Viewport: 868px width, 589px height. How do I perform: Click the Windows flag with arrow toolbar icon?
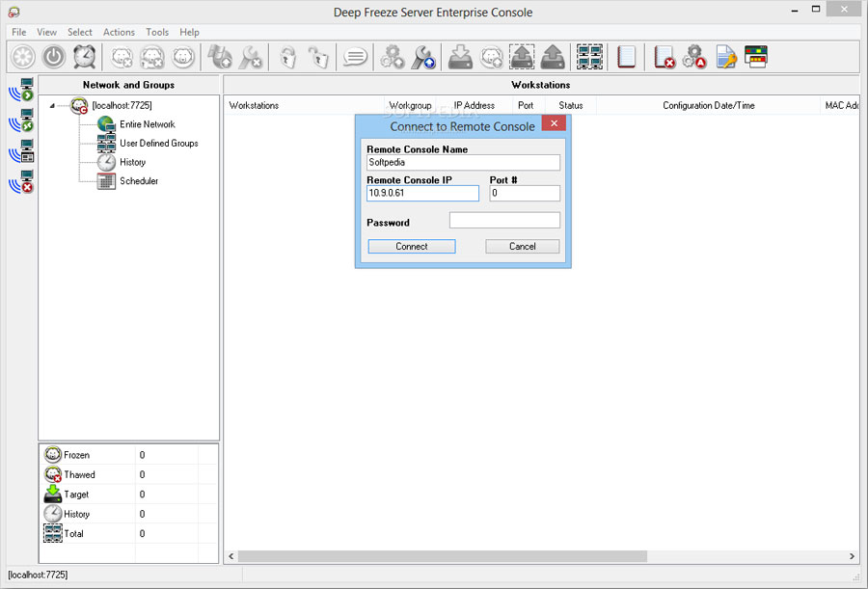(220, 57)
